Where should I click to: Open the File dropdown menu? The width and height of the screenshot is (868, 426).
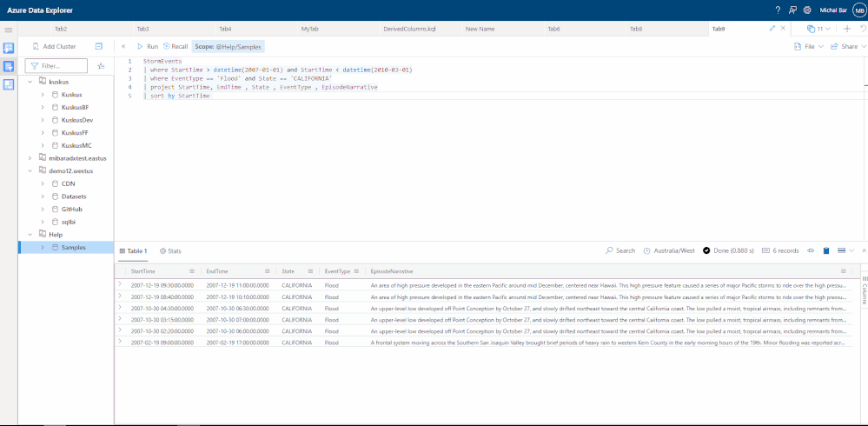pyautogui.click(x=809, y=47)
